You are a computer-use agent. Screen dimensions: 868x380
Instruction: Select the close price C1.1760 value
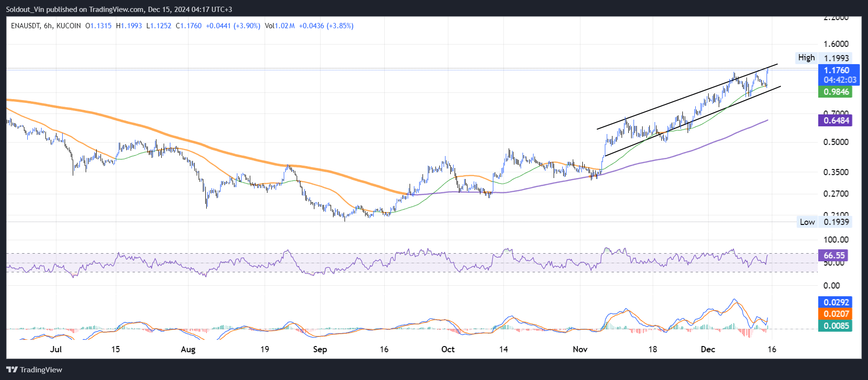[x=189, y=26]
